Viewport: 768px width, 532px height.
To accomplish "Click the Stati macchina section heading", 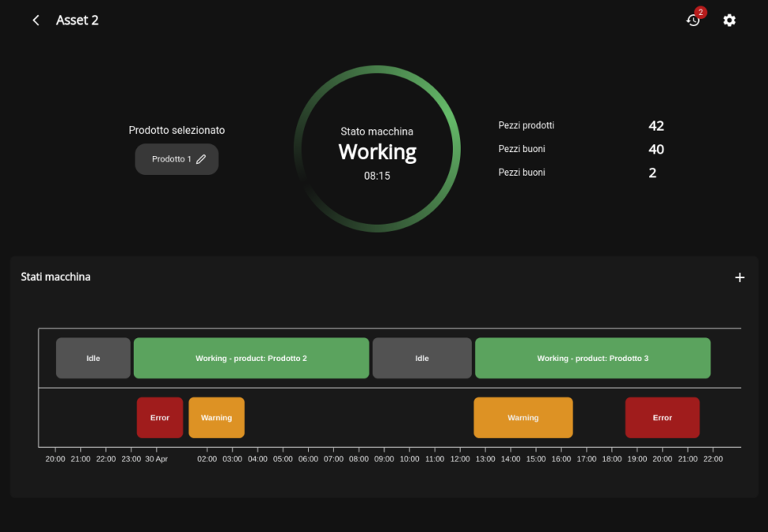I will point(56,277).
